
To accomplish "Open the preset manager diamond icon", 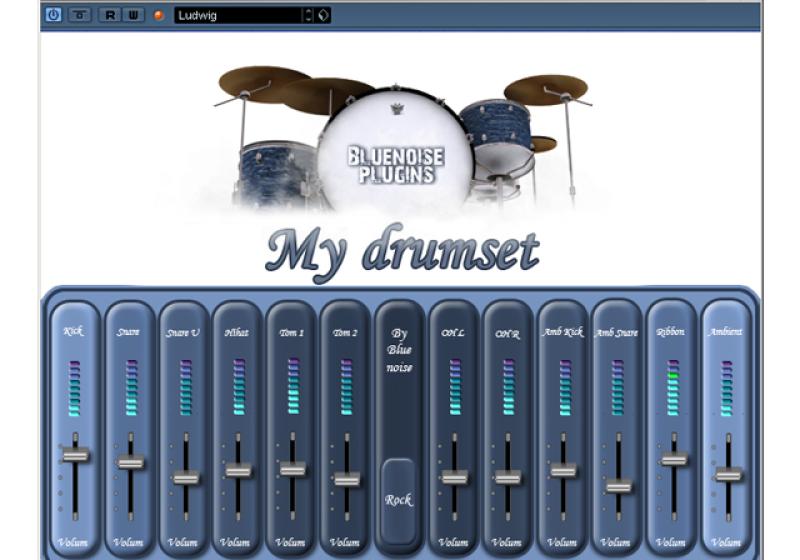I will [323, 15].
